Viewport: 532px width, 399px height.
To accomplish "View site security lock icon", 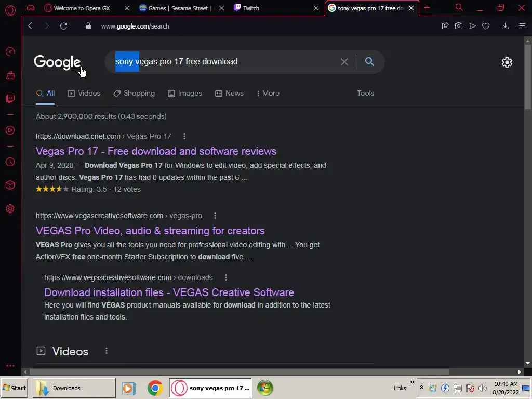I will (x=88, y=26).
